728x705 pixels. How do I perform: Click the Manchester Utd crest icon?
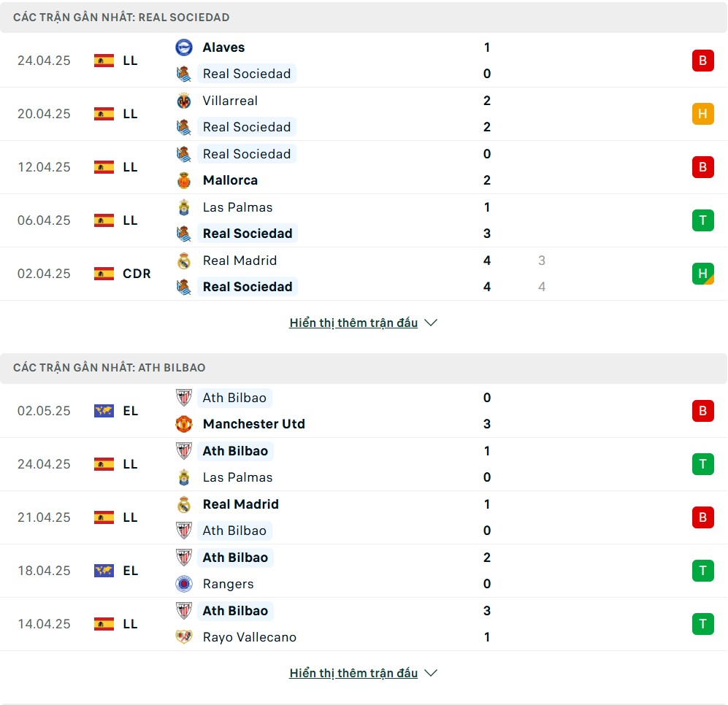184,424
